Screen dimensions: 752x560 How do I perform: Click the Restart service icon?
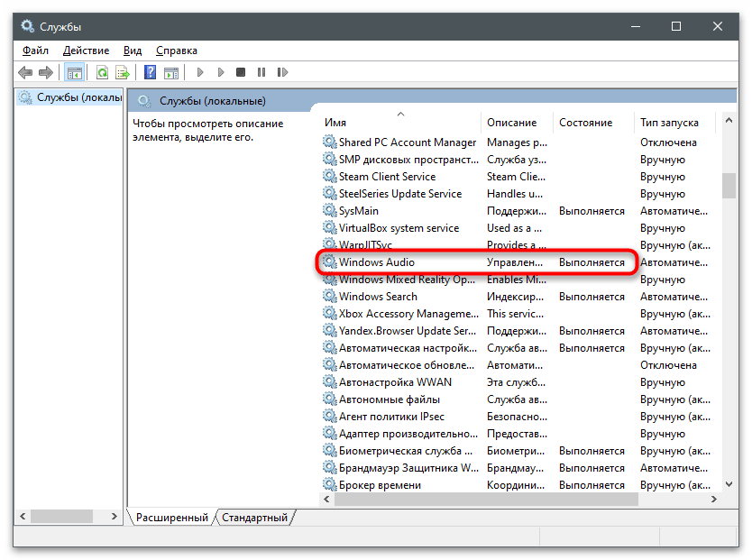(282, 72)
